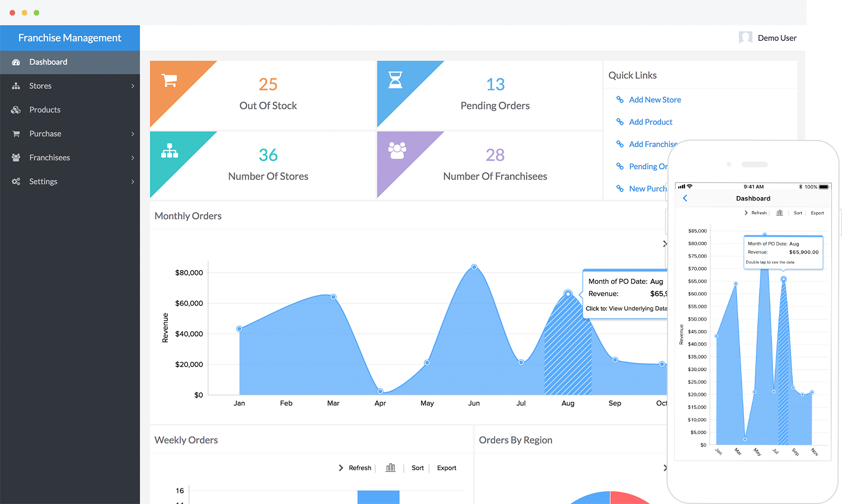The image size is (842, 504).
Task: Open the 28 Number Of Franchisees value
Action: pos(495,155)
